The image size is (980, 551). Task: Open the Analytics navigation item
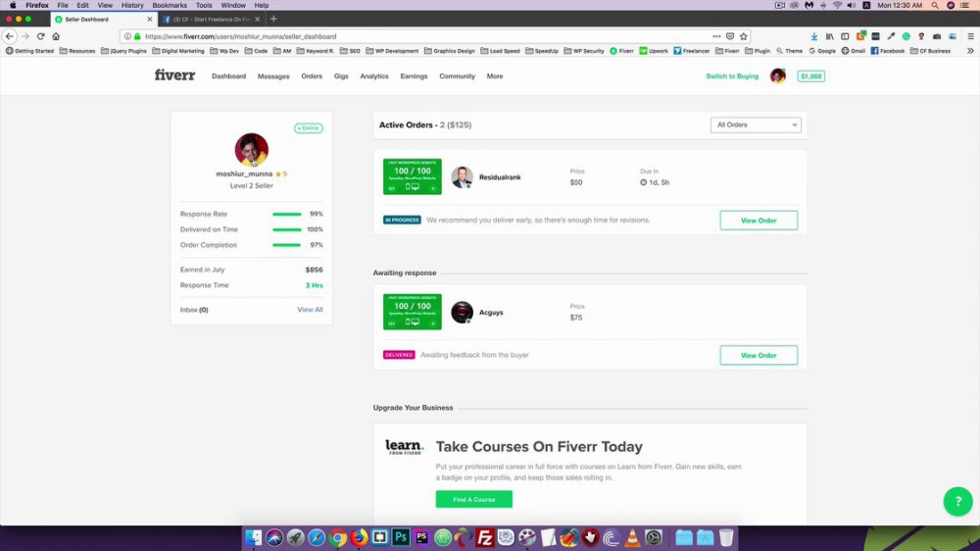(x=373, y=76)
